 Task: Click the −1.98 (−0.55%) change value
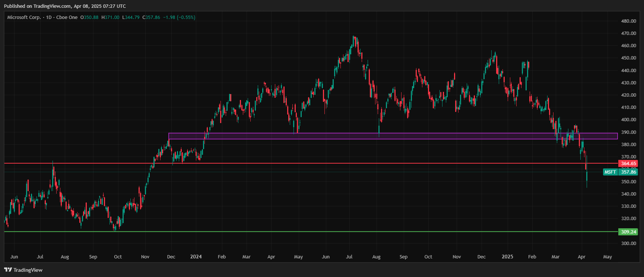click(x=179, y=17)
